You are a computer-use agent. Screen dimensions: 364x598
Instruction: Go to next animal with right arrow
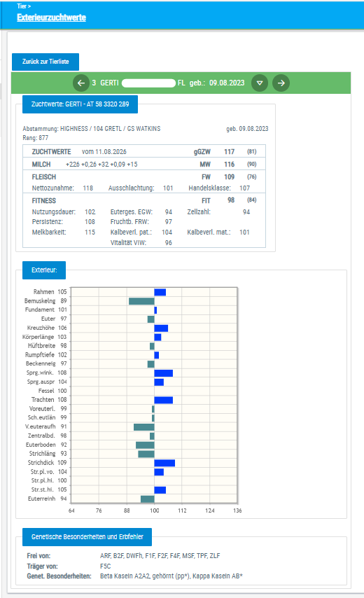click(x=281, y=83)
